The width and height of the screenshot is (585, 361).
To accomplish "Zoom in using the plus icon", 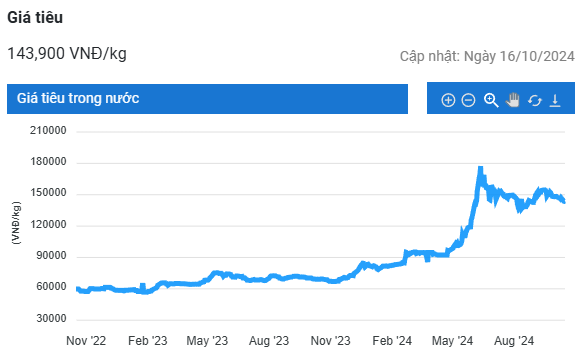I will pyautogui.click(x=448, y=100).
